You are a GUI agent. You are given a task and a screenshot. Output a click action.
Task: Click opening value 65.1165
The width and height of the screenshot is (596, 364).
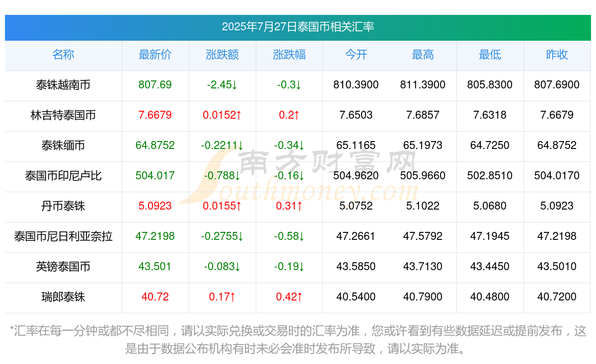(x=356, y=146)
